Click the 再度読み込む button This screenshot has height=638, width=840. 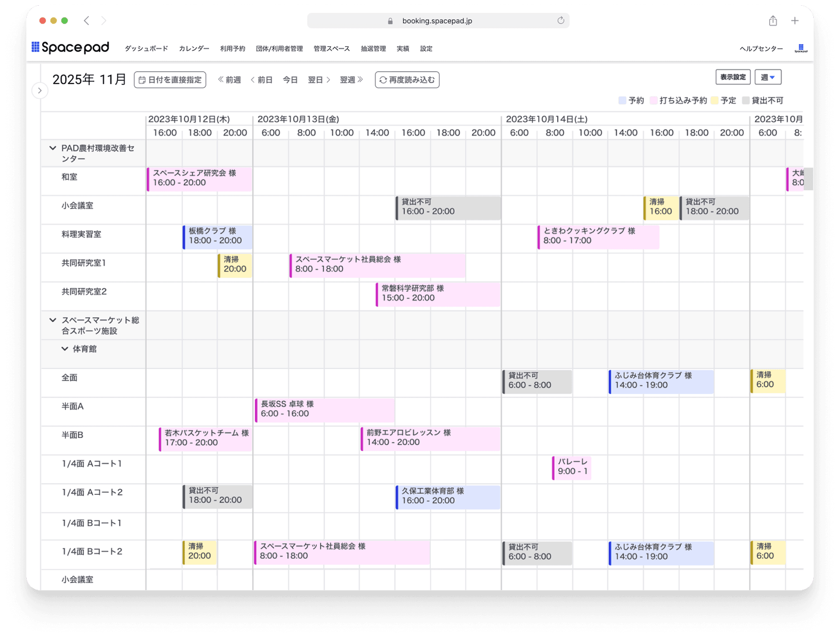click(407, 80)
